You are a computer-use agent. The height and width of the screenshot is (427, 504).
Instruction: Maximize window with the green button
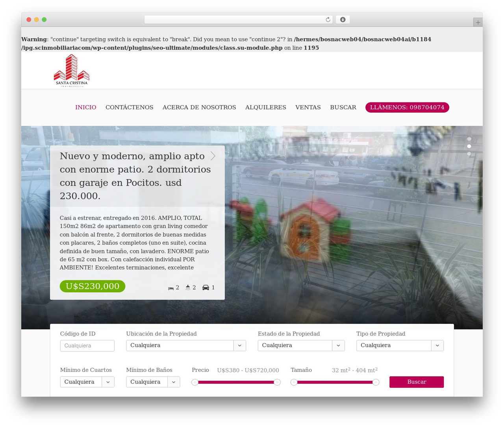(44, 20)
